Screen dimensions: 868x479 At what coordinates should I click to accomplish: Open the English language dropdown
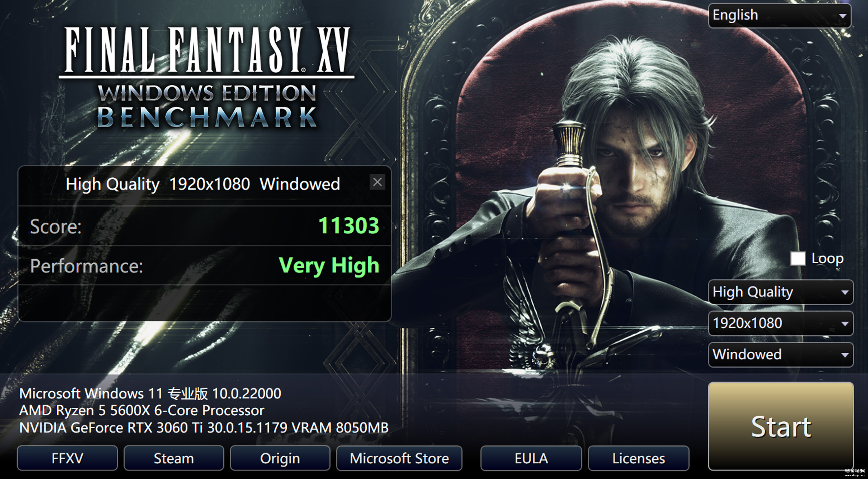pyautogui.click(x=779, y=16)
